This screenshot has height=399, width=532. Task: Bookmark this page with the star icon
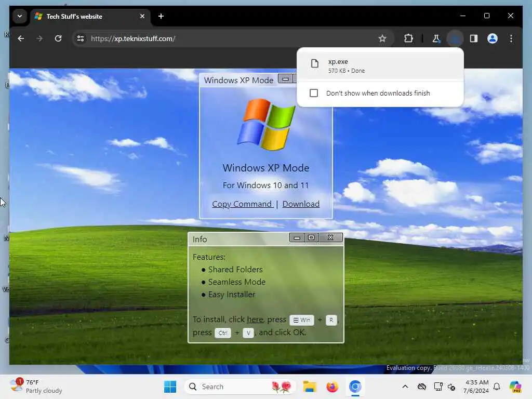(382, 38)
